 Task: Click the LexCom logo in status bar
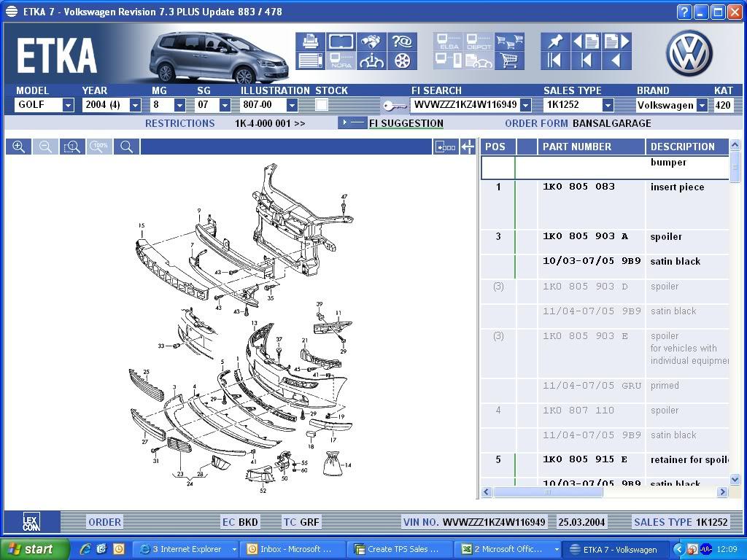[31, 522]
